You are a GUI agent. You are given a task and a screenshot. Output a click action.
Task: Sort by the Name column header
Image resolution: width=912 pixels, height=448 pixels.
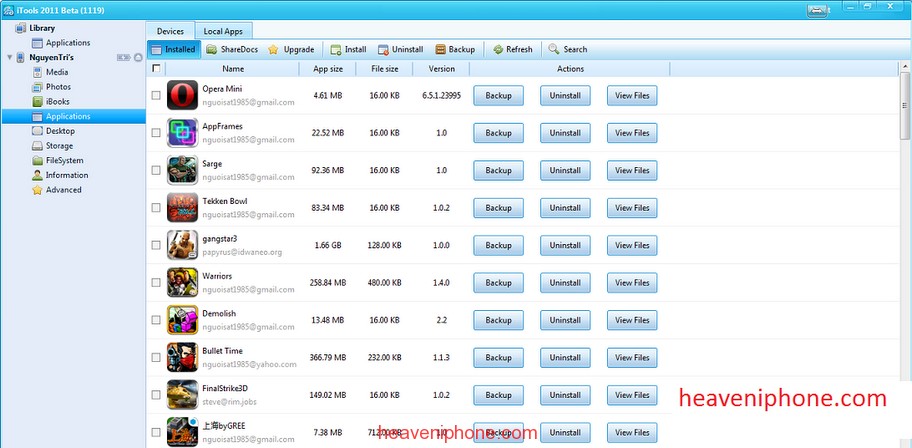(233, 69)
